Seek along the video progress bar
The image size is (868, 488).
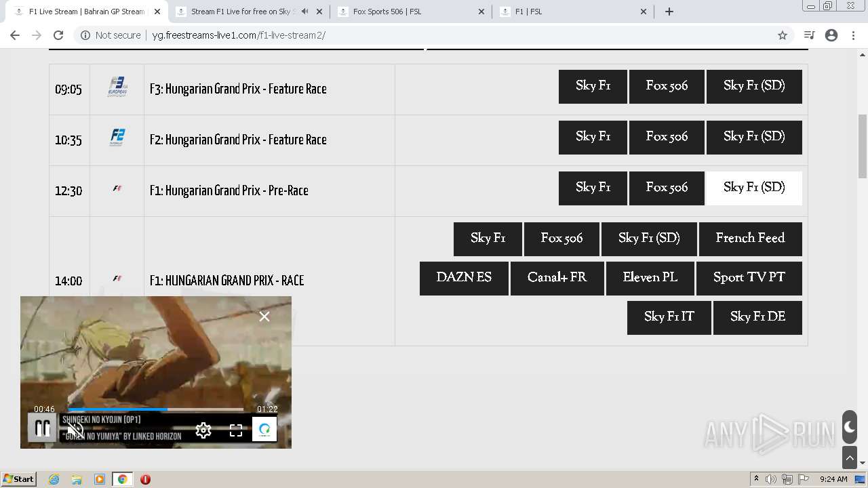[x=155, y=409]
